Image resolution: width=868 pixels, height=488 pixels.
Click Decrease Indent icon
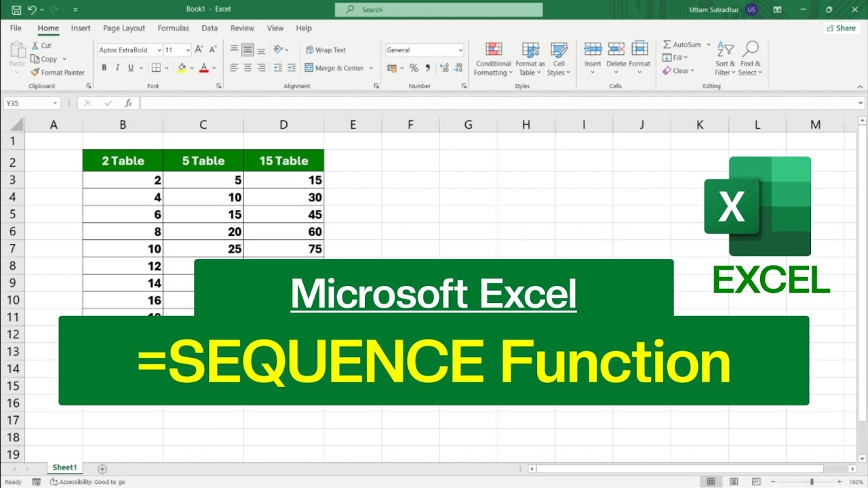pyautogui.click(x=278, y=68)
